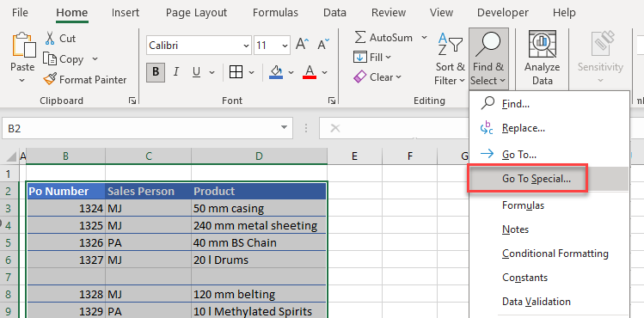Image resolution: width=644 pixels, height=318 pixels.
Task: Expand the underline style arrow
Action: click(212, 73)
